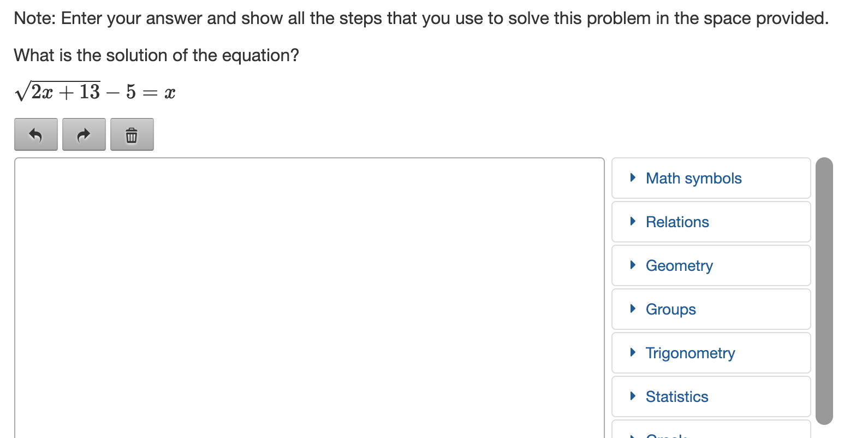Expand the Groups section

pyautogui.click(x=711, y=309)
